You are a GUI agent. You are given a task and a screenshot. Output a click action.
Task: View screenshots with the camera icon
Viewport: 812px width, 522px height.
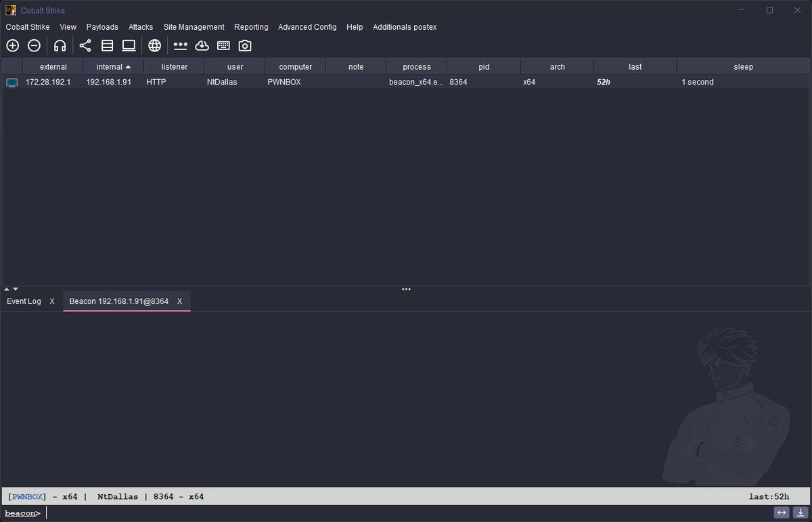[245, 45]
